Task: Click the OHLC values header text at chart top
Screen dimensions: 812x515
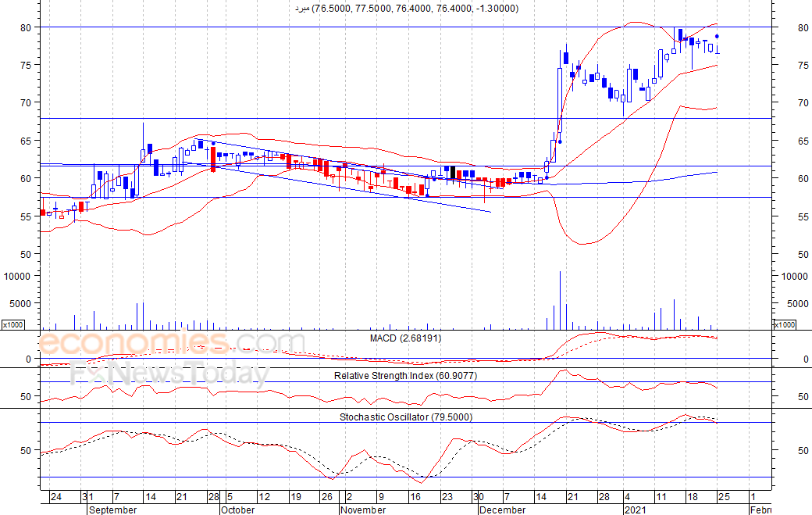Action: point(407,9)
